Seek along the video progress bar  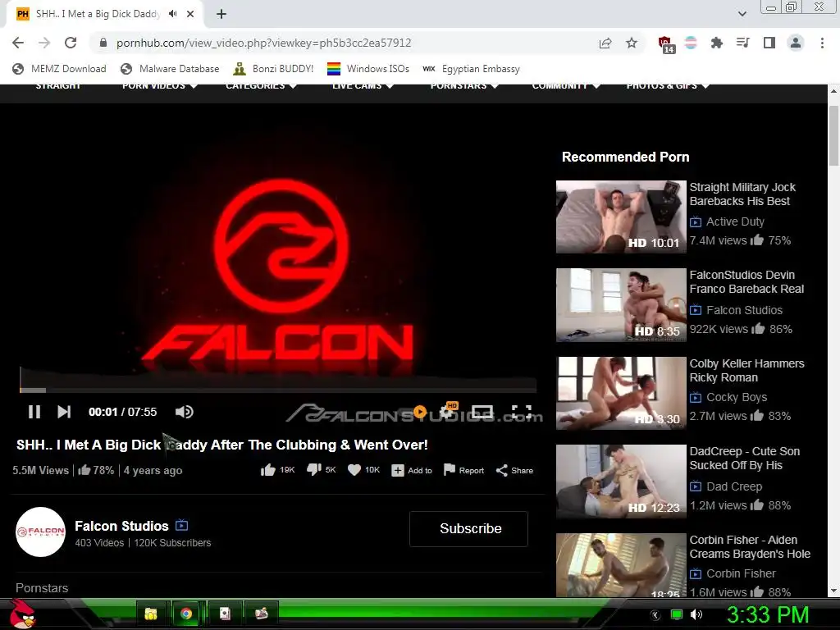[278, 390]
